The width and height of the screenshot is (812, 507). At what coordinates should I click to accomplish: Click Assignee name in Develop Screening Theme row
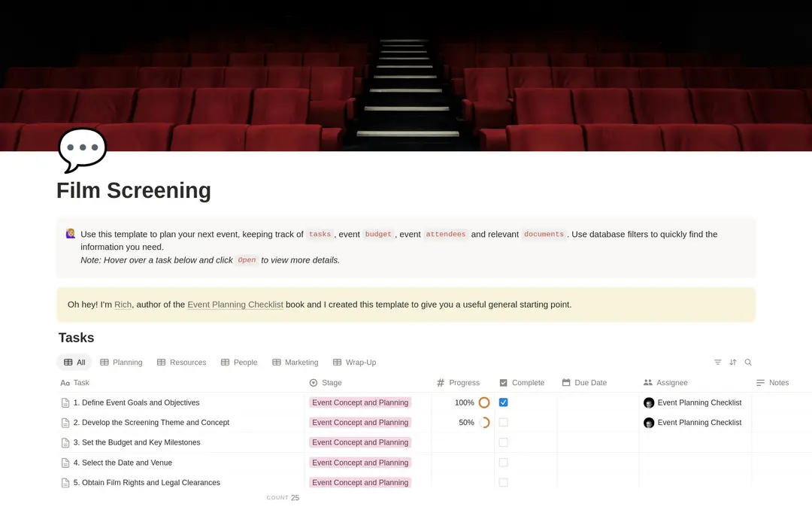(x=699, y=423)
